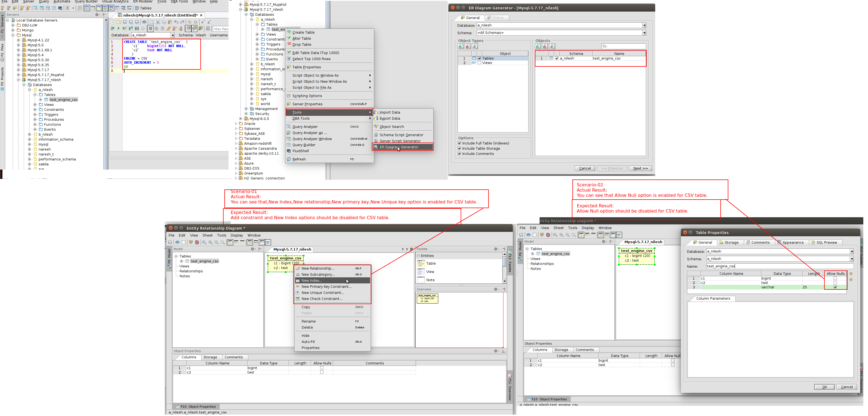This screenshot has height=416, width=868.
Task: Collapse Mysql folder in Servers tree
Action: pos(13,35)
